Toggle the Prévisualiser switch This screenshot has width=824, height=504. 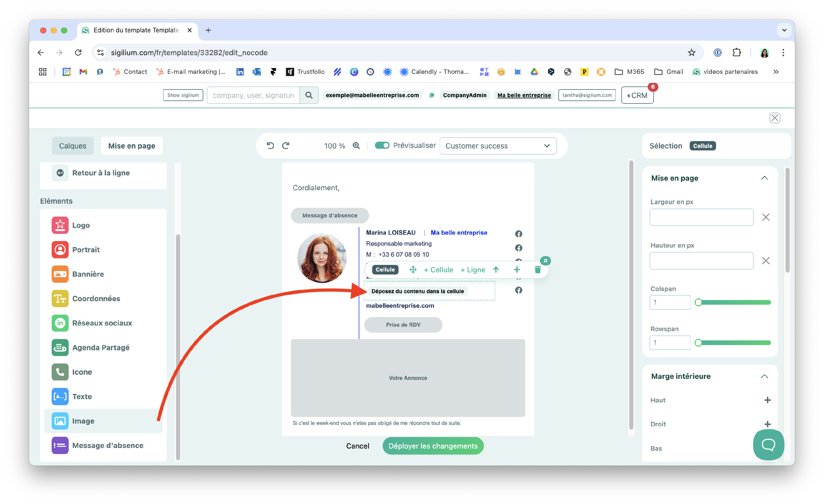(382, 145)
